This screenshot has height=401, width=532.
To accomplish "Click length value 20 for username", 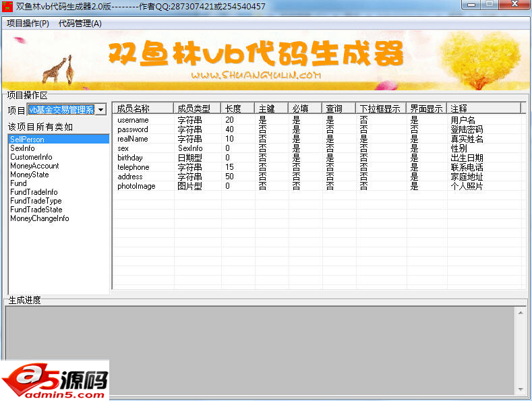I will [x=229, y=120].
